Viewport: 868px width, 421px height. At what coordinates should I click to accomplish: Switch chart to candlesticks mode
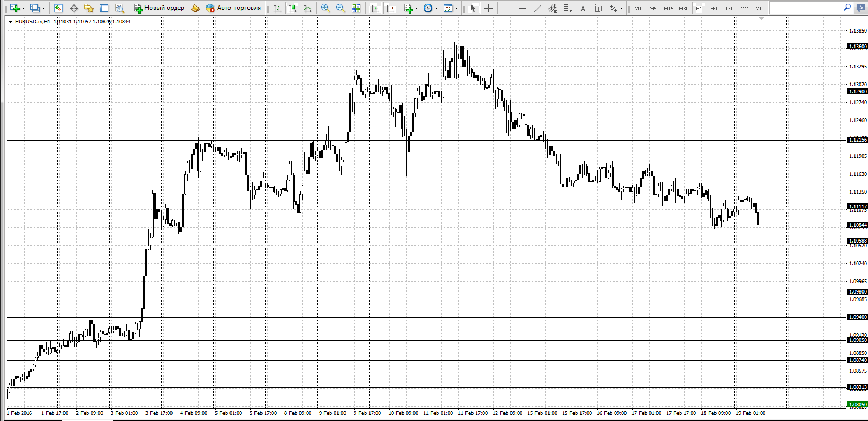click(292, 8)
